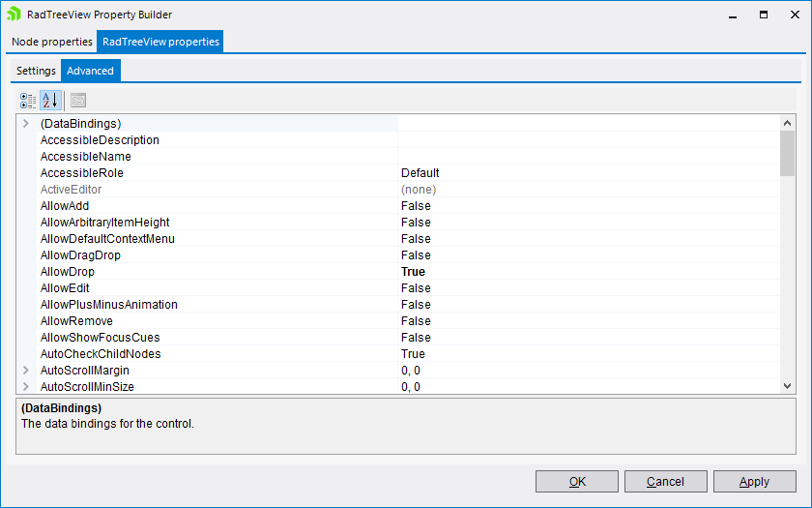This screenshot has height=508, width=812.
Task: Expand the AutoScrollMinSize property
Action: point(26,387)
